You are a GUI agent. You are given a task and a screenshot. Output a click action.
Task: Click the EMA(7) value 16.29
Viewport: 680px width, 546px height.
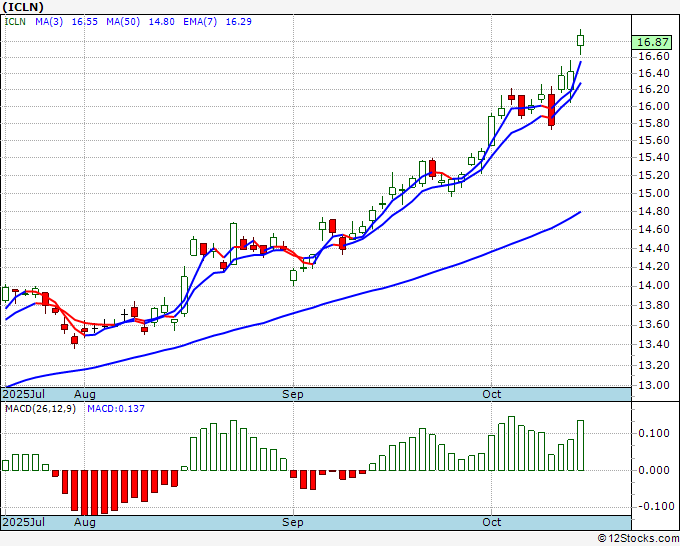(x=239, y=22)
